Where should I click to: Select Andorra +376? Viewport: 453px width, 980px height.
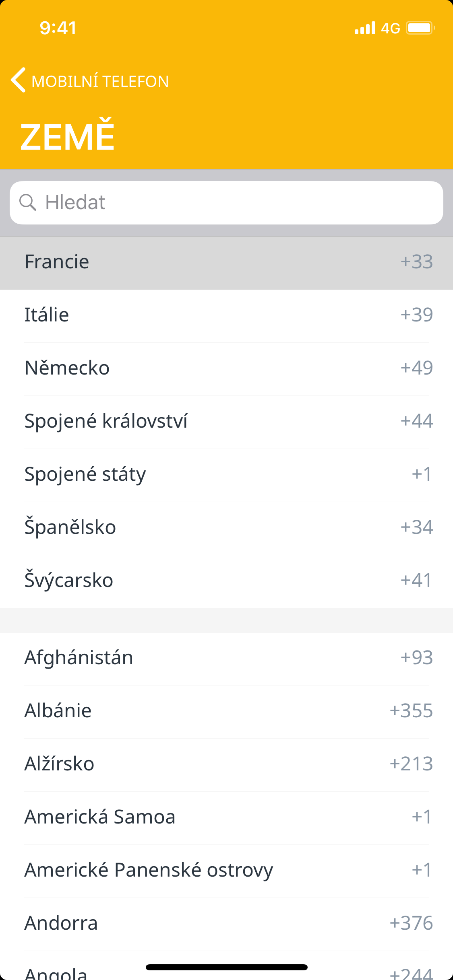[226, 923]
